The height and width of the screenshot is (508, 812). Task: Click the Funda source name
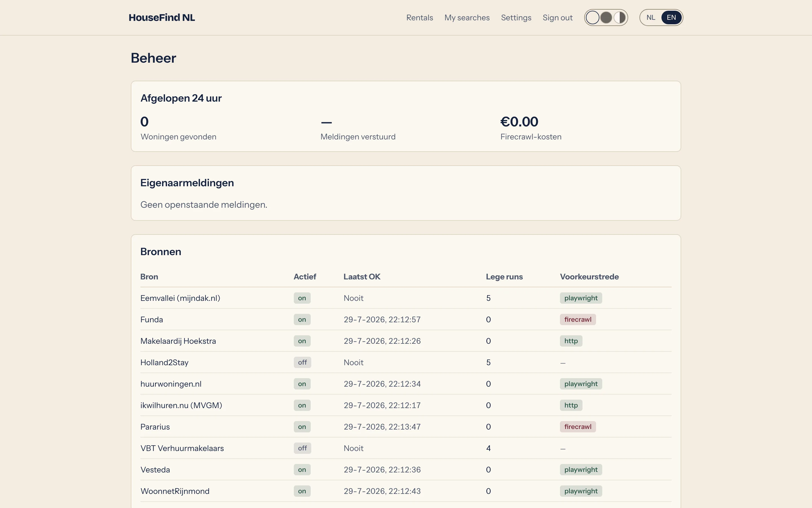(x=152, y=319)
